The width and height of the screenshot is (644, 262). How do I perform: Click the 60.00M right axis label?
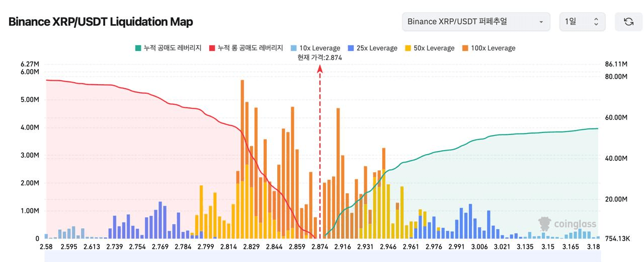point(616,117)
